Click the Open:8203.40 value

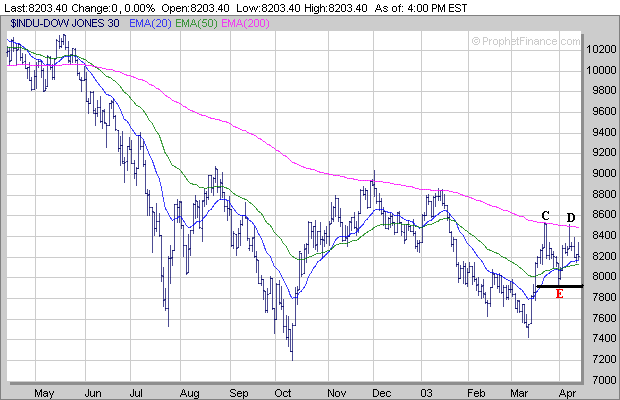click(195, 8)
